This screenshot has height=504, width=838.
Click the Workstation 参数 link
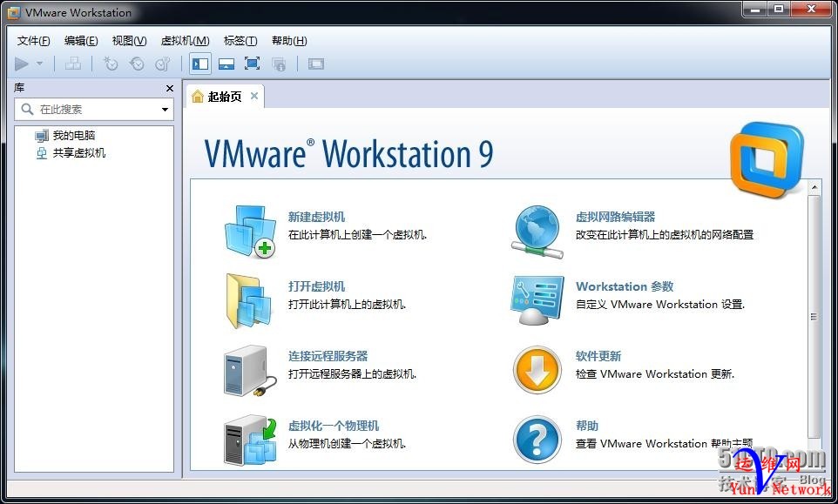tap(625, 286)
